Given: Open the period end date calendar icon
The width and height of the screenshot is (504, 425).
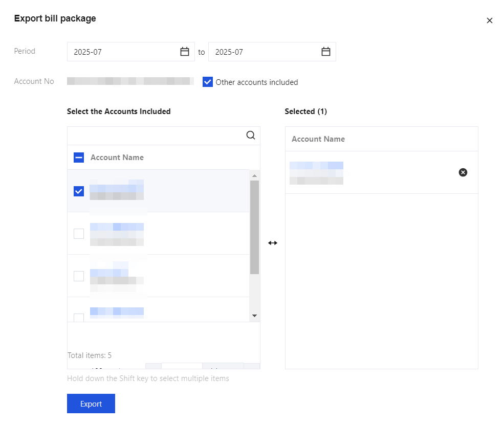Looking at the screenshot, I should [x=326, y=52].
